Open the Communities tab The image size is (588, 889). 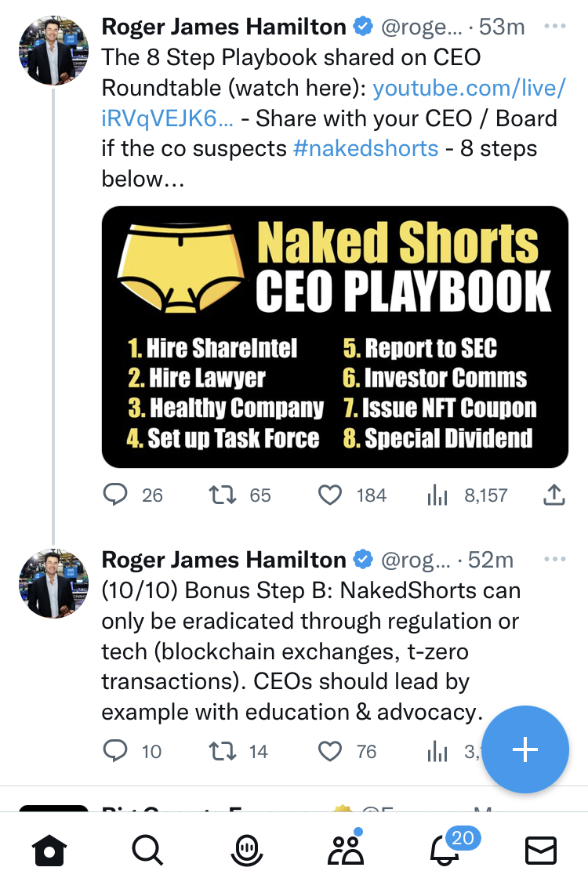pyautogui.click(x=346, y=850)
